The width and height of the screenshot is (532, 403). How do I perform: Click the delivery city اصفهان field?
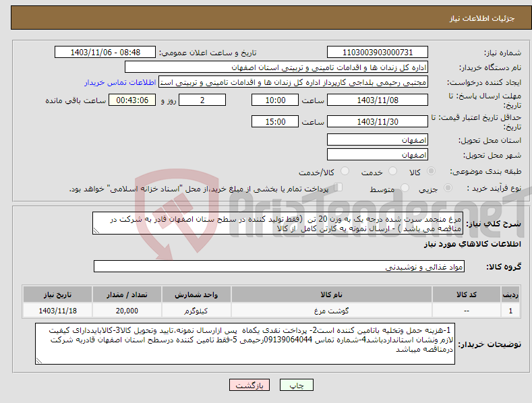click(378, 155)
